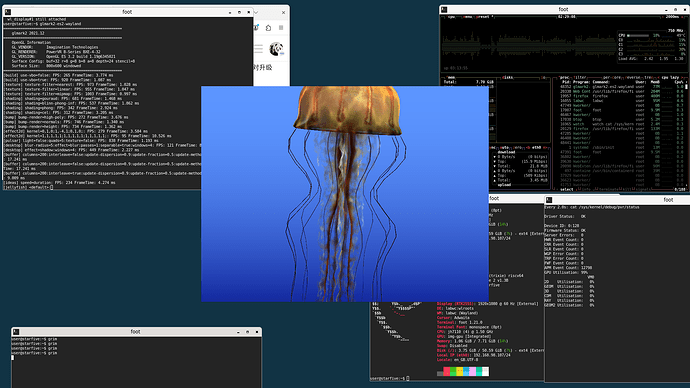Click the '[jellyfish] <default>' prompt line
The image size is (690, 388).
coord(28,187)
